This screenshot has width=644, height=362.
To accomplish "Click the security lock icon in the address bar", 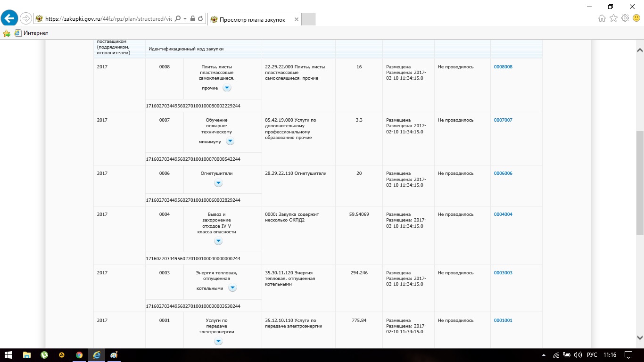I will [x=192, y=19].
